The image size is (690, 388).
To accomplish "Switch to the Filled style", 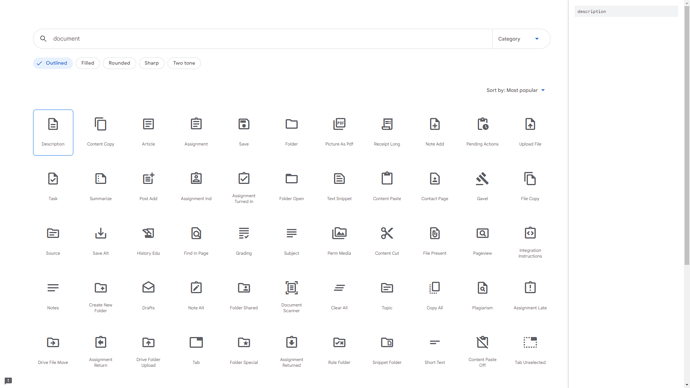I will (88, 63).
